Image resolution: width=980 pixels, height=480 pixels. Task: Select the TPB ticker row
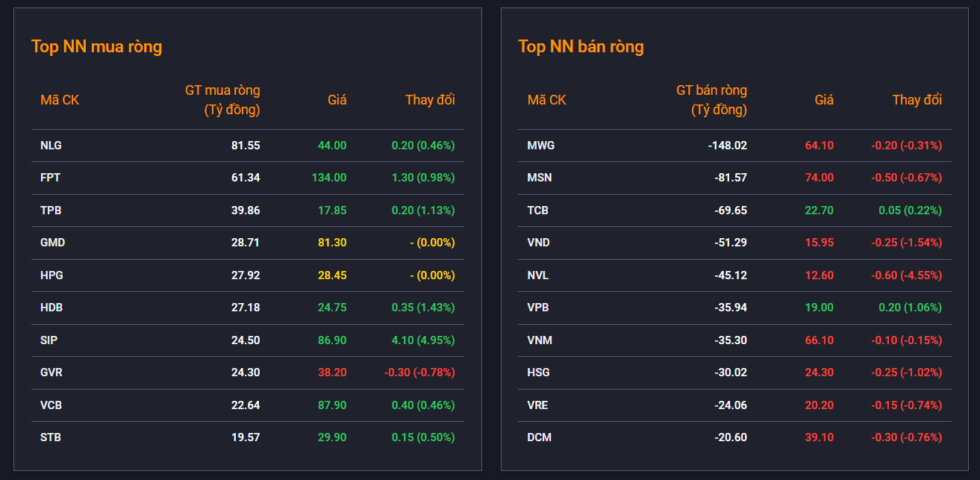tap(51, 211)
